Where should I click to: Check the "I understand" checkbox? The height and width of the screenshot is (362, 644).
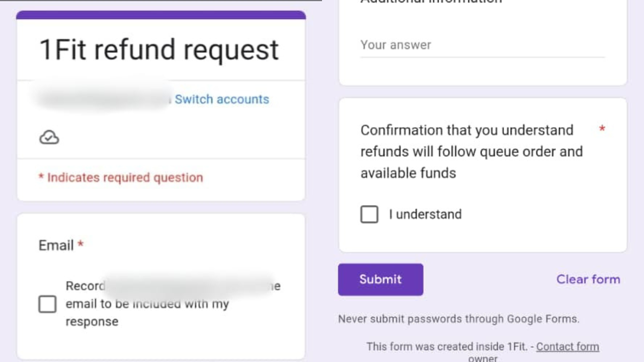click(x=369, y=215)
